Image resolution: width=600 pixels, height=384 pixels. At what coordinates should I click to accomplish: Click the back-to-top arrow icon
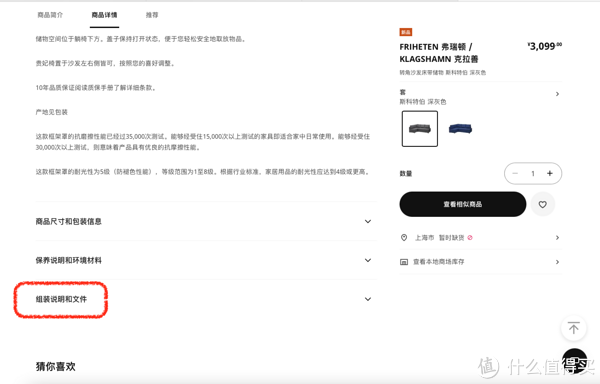click(573, 328)
